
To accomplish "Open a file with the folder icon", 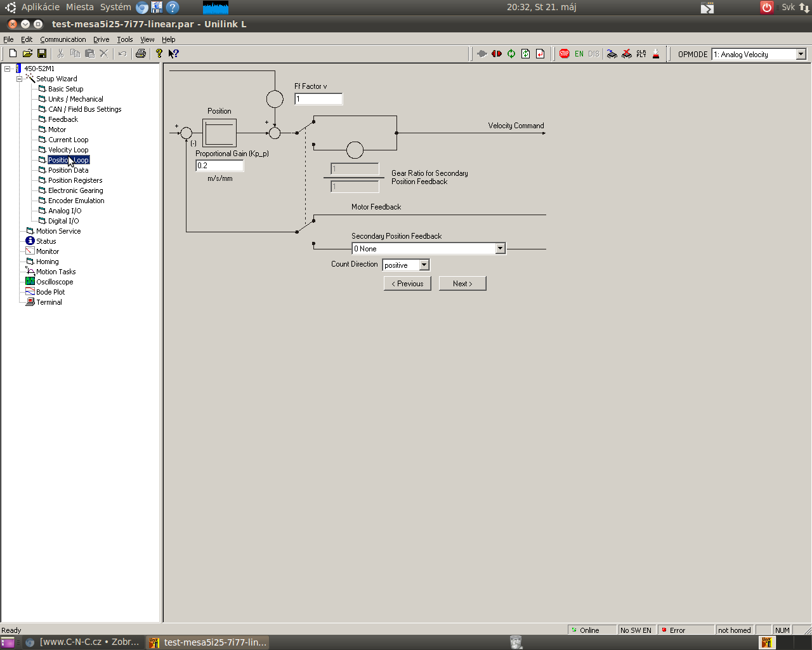I will click(x=27, y=54).
